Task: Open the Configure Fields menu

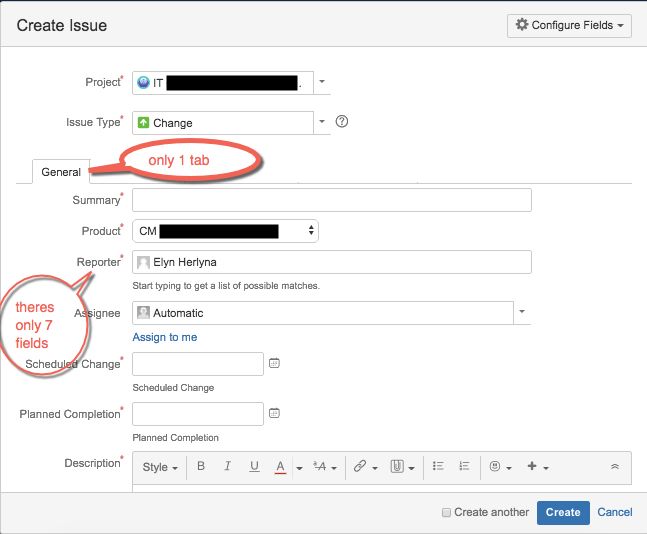Action: click(x=569, y=26)
